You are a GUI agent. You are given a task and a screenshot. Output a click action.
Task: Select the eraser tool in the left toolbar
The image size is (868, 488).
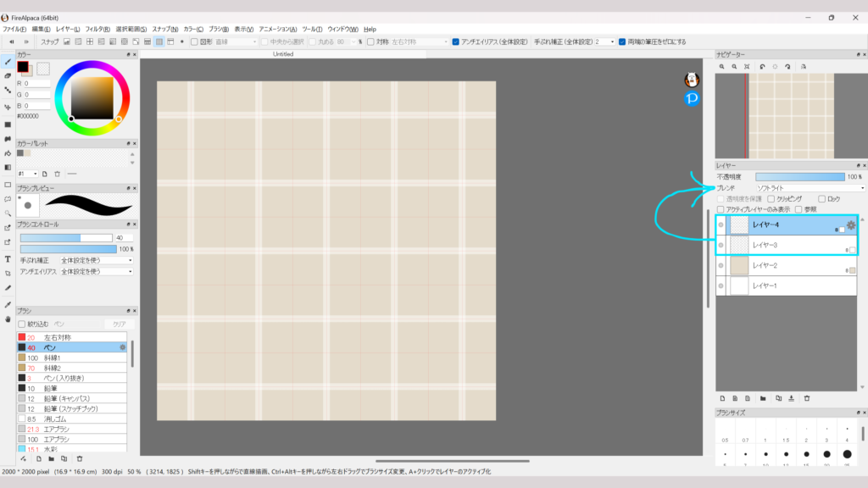click(x=8, y=76)
